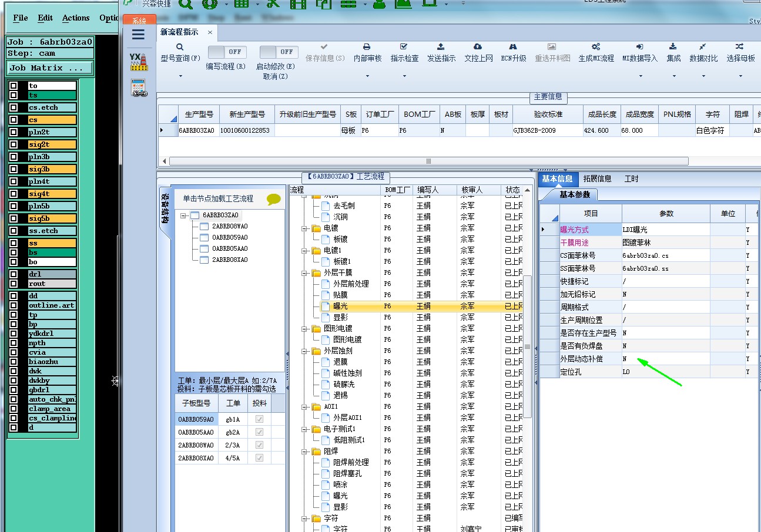This screenshot has width=761, height=532.
Task: Click the 曝光 document icon under 外层干膜
Action: (326, 306)
